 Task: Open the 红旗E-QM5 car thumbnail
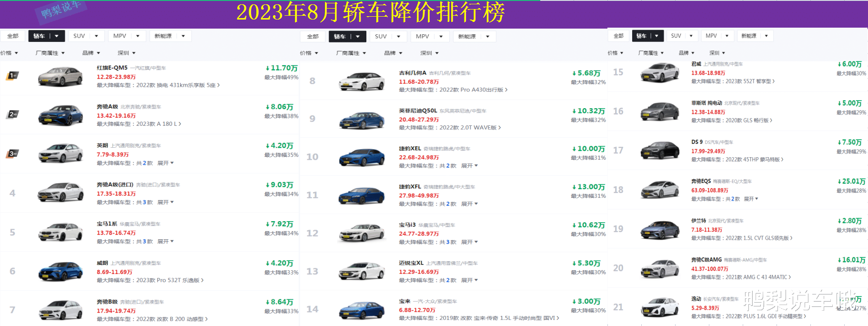(61, 76)
